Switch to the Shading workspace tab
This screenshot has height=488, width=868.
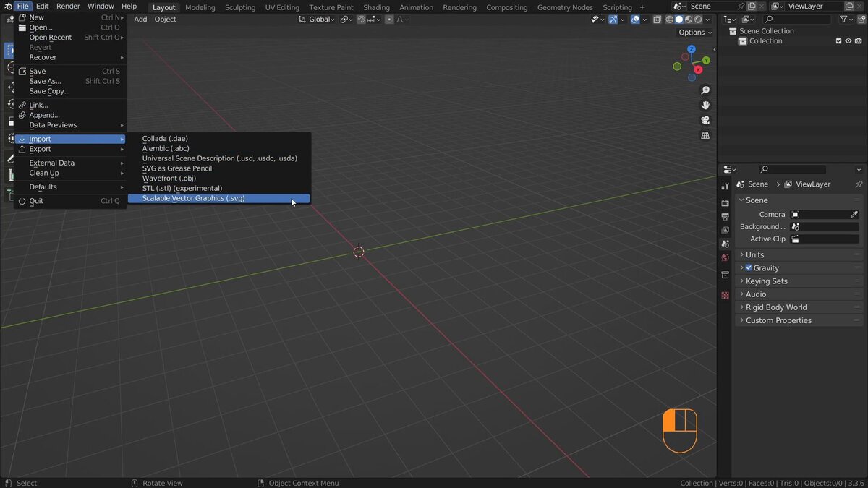point(376,7)
